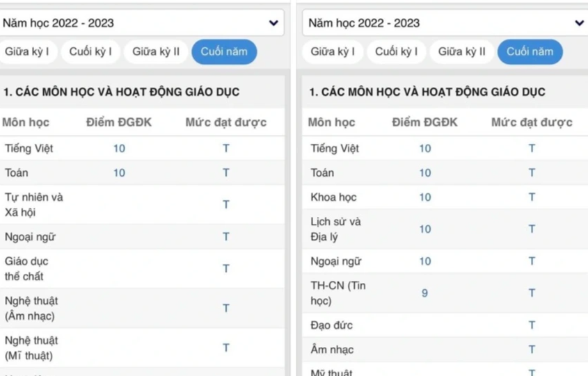Click the 'Đạo đức' subject row
588x376 pixels.
332,325
